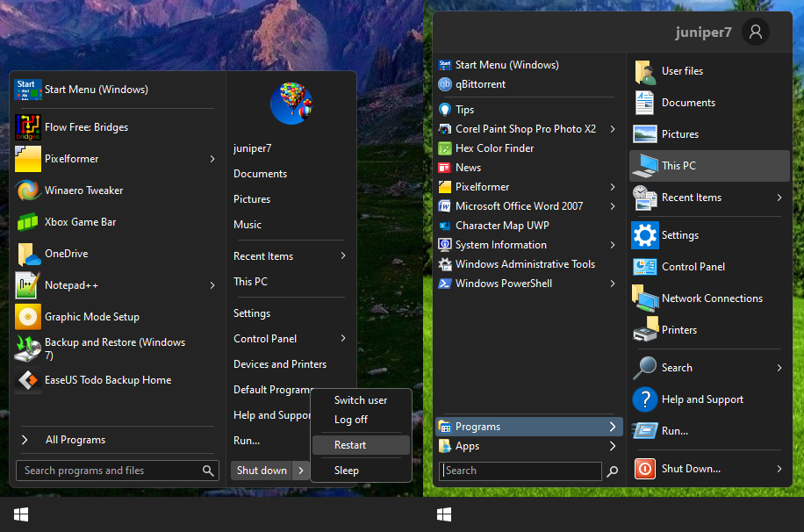Expand Notepad++ submenu arrow
The width and height of the screenshot is (804, 532).
coord(212,285)
